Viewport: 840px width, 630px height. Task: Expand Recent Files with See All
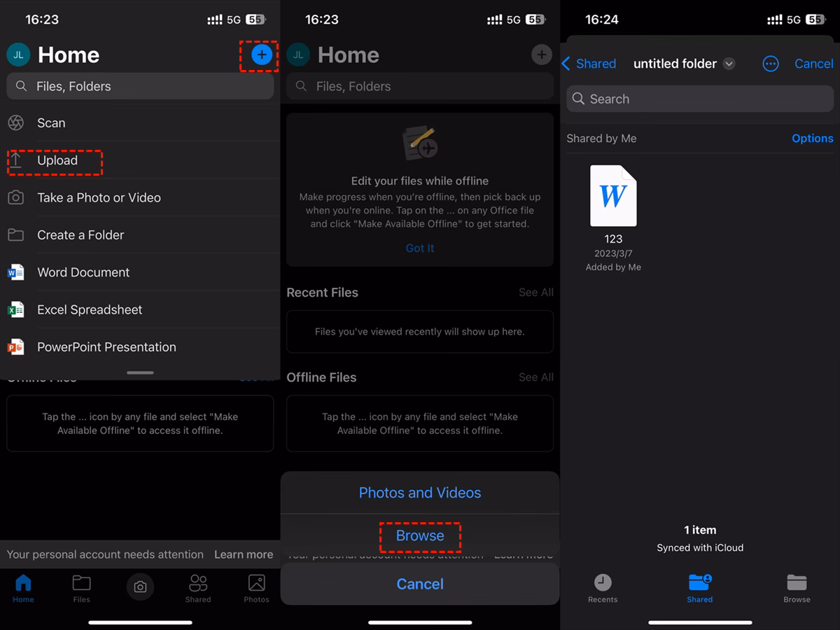(x=535, y=293)
